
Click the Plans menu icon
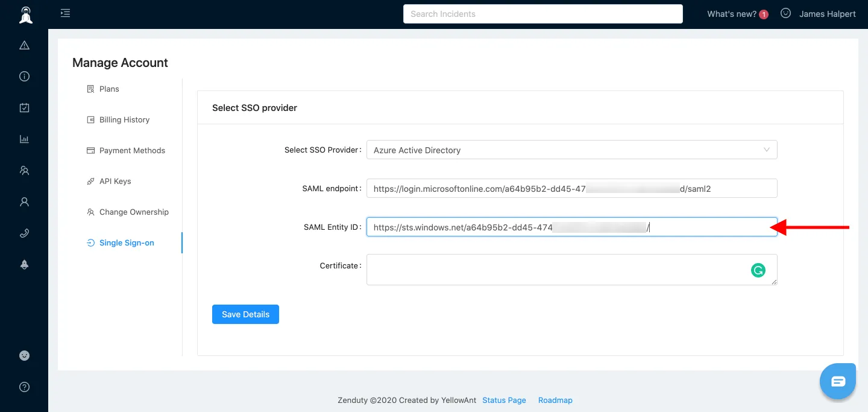(90, 89)
